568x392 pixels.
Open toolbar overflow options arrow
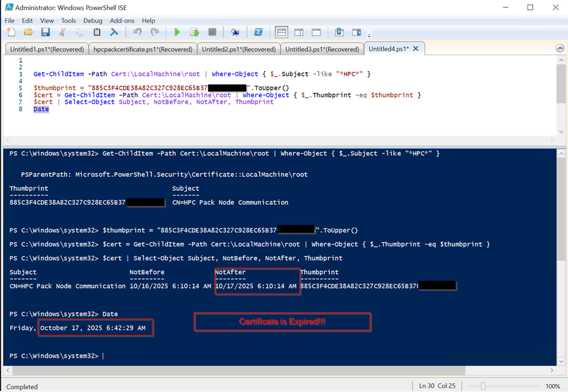coord(369,36)
